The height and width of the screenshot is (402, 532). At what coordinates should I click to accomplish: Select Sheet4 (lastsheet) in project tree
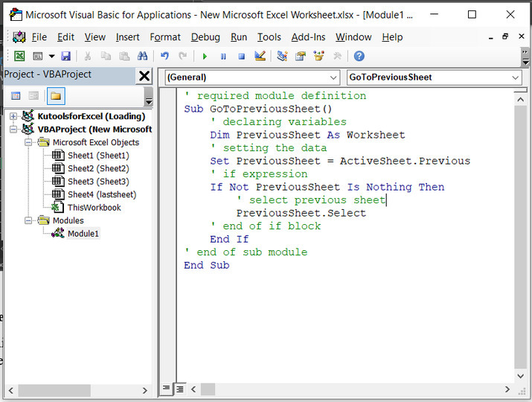click(102, 194)
